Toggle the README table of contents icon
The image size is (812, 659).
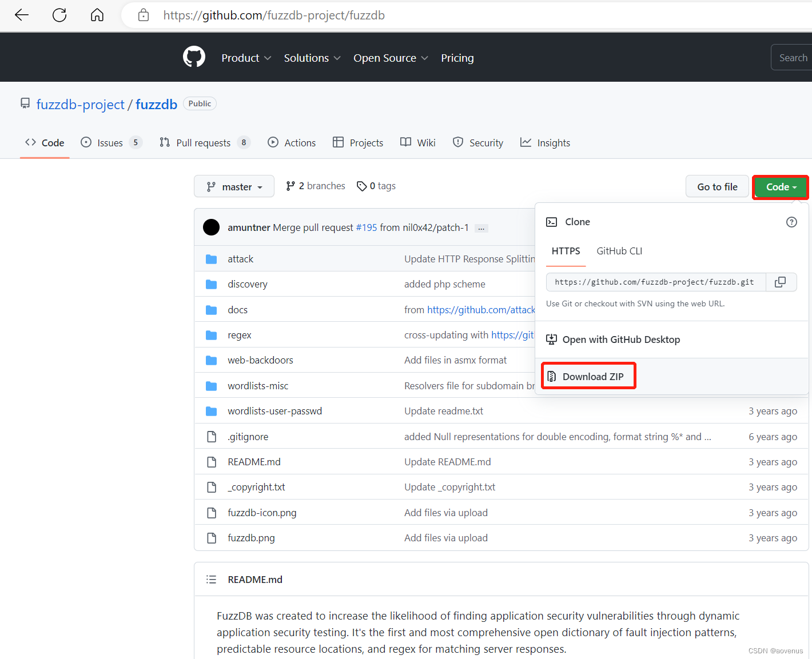tap(211, 580)
